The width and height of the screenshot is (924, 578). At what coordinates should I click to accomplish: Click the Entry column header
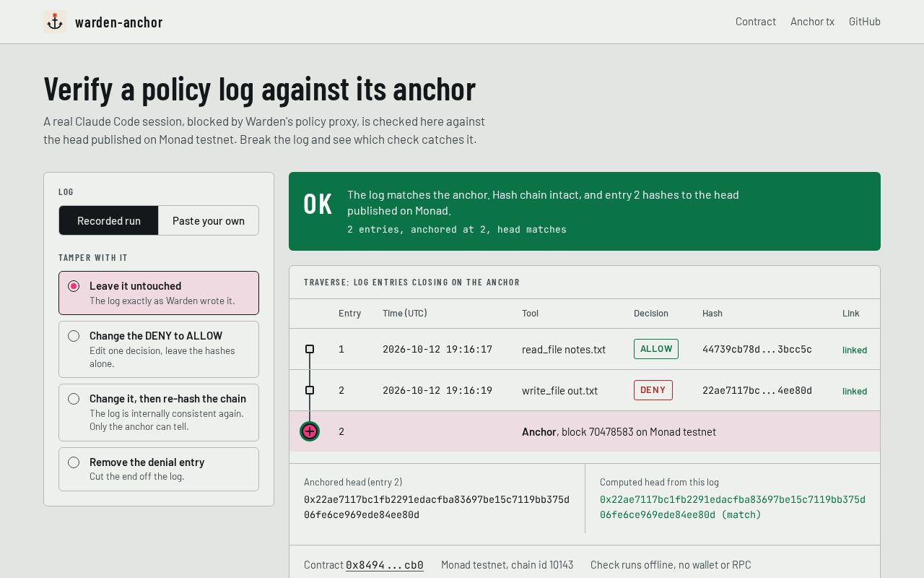tap(349, 313)
